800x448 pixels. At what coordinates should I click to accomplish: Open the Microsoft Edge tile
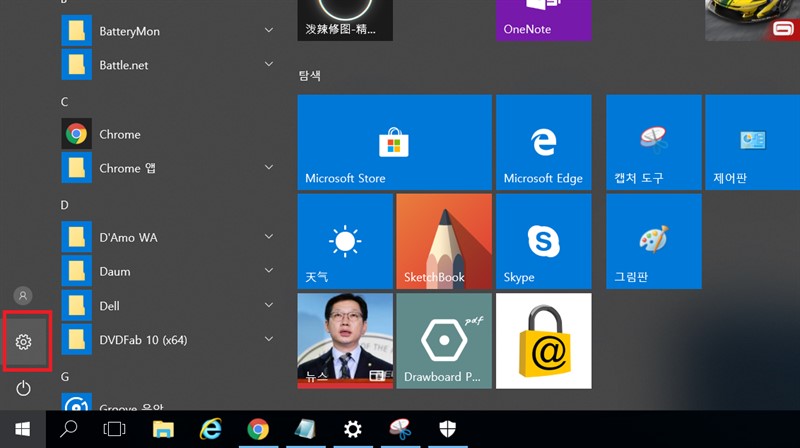pyautogui.click(x=544, y=142)
